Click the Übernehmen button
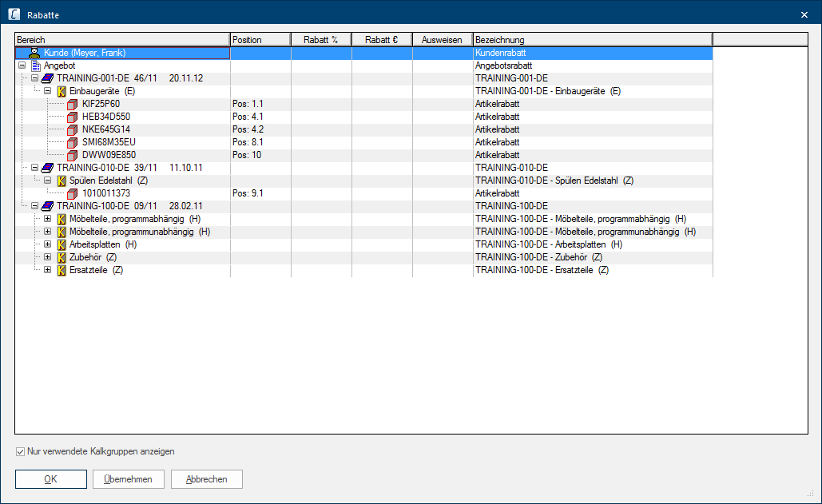The image size is (822, 504). (128, 479)
